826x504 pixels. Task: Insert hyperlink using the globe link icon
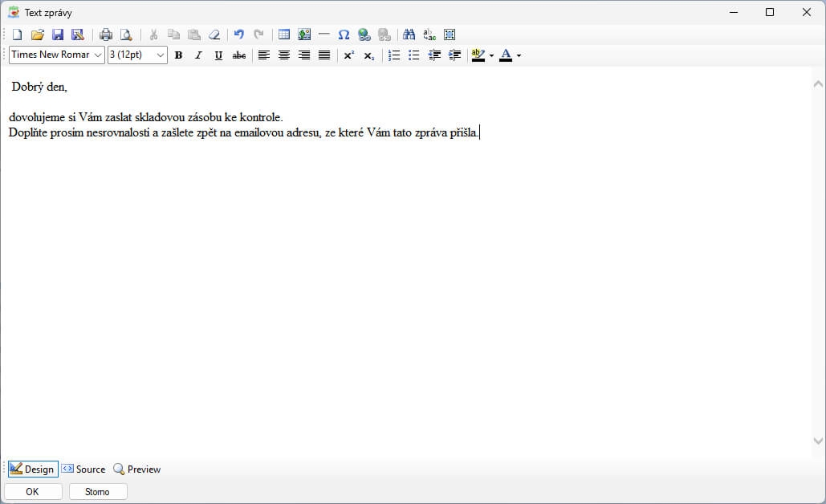[364, 35]
